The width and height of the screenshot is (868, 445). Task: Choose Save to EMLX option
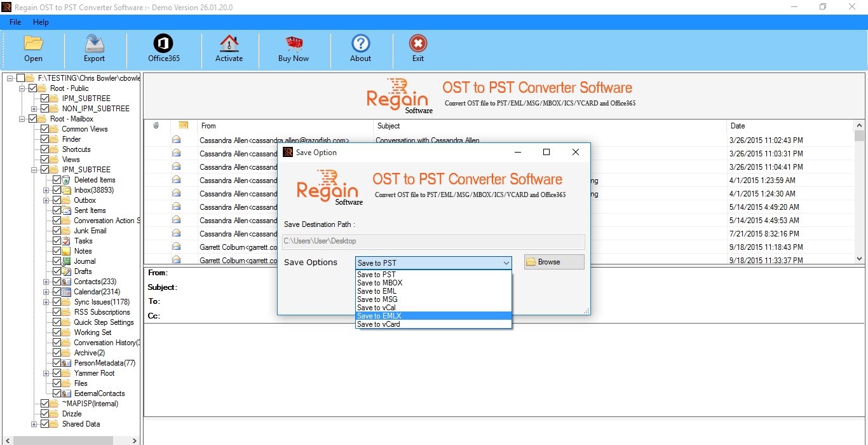pyautogui.click(x=433, y=316)
